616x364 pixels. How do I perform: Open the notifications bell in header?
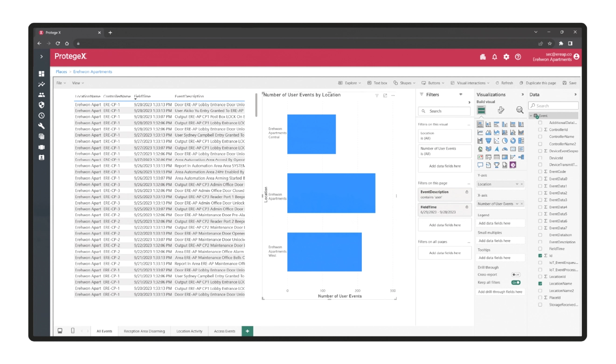coord(494,57)
